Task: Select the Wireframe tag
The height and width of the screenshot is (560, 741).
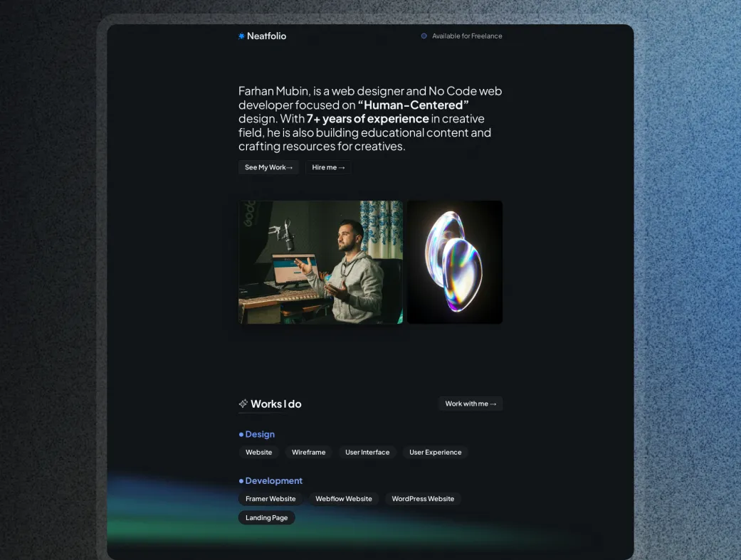Action: pos(308,453)
